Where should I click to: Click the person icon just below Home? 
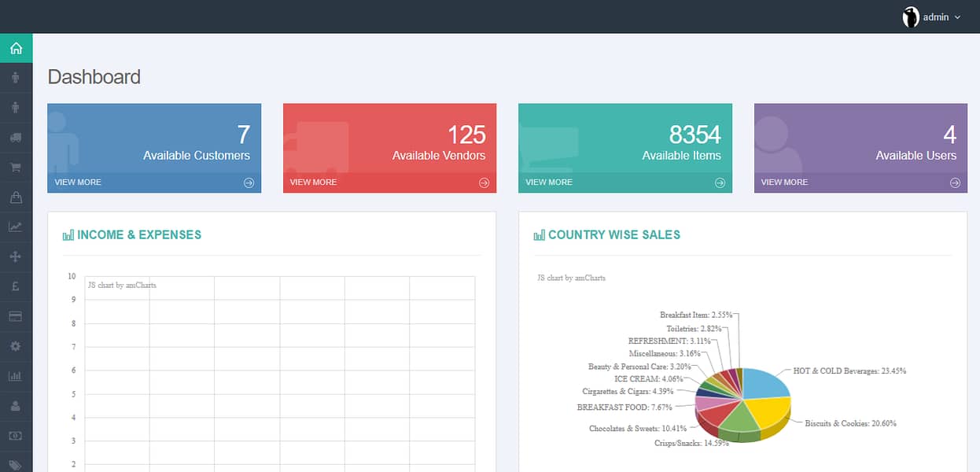16,77
